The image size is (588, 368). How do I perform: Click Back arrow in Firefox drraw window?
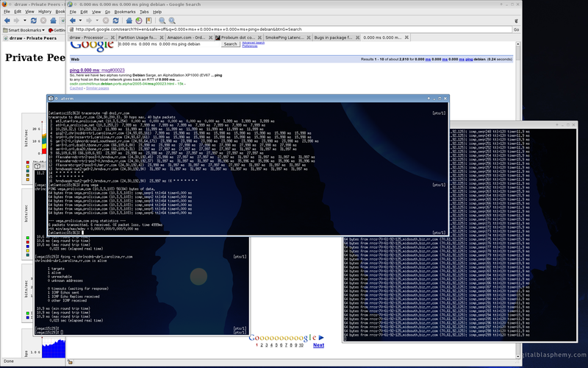click(x=7, y=21)
